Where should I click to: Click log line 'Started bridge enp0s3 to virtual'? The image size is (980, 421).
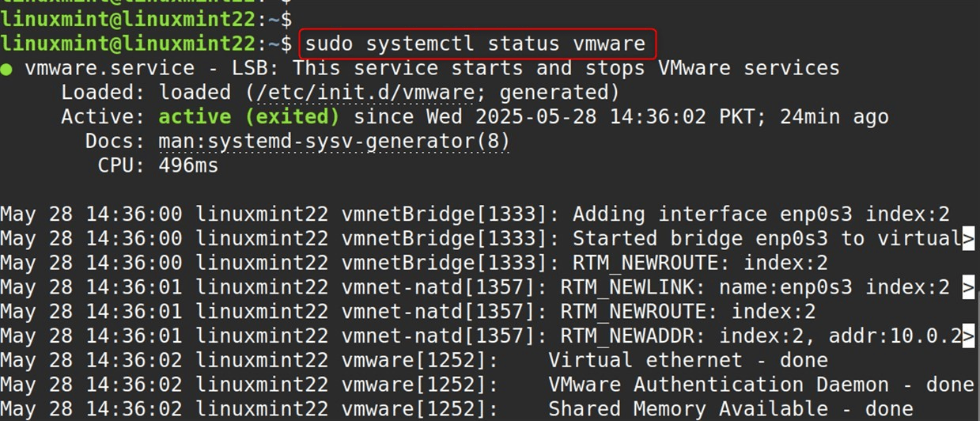point(766,239)
